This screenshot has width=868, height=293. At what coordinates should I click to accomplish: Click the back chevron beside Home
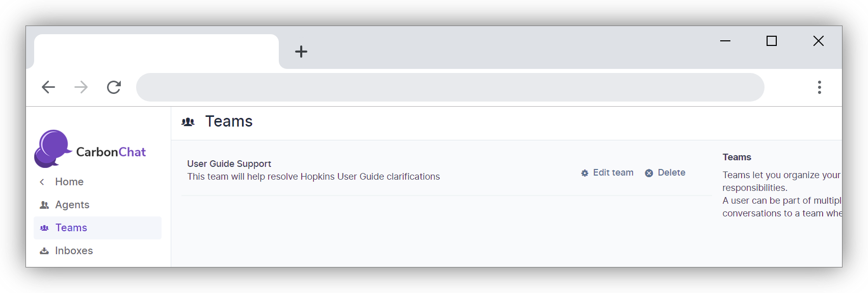tap(42, 182)
